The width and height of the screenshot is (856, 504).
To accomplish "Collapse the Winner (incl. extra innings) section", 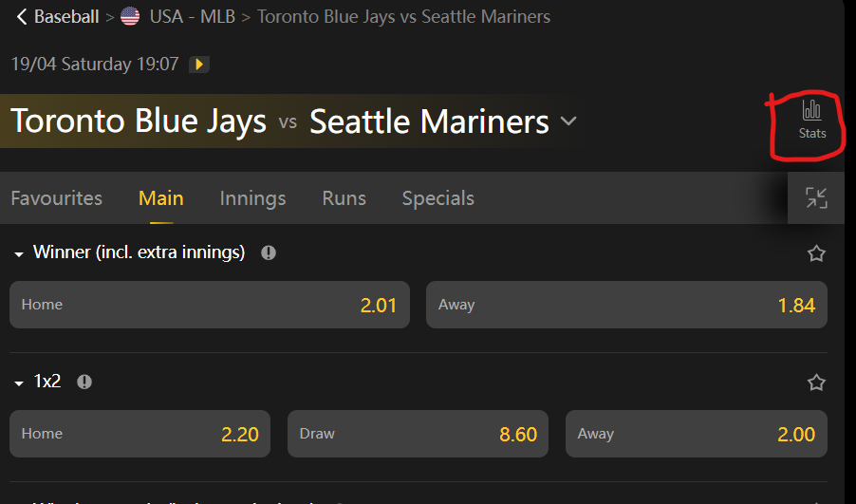I will (19, 253).
